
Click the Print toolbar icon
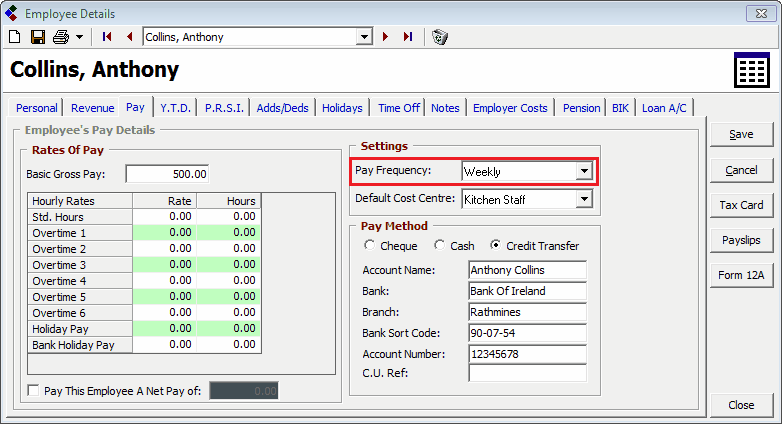[61, 37]
